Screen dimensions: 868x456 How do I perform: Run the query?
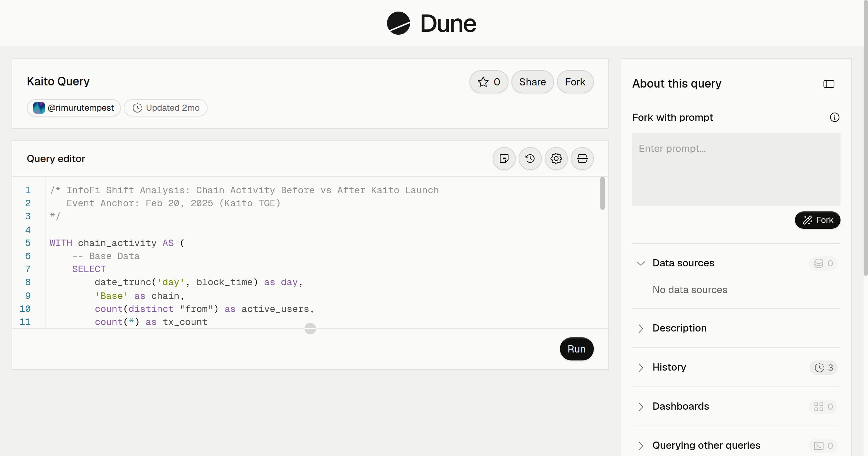coord(576,349)
